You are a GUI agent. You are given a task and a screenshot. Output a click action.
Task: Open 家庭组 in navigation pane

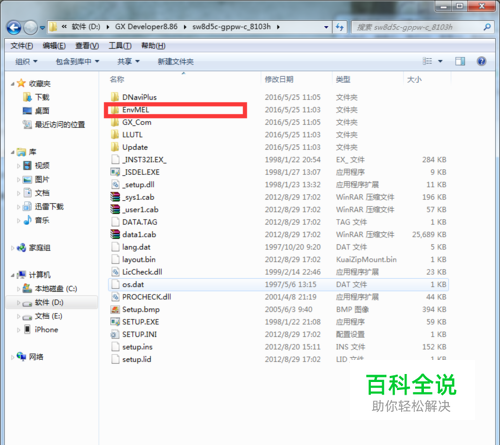[40, 248]
